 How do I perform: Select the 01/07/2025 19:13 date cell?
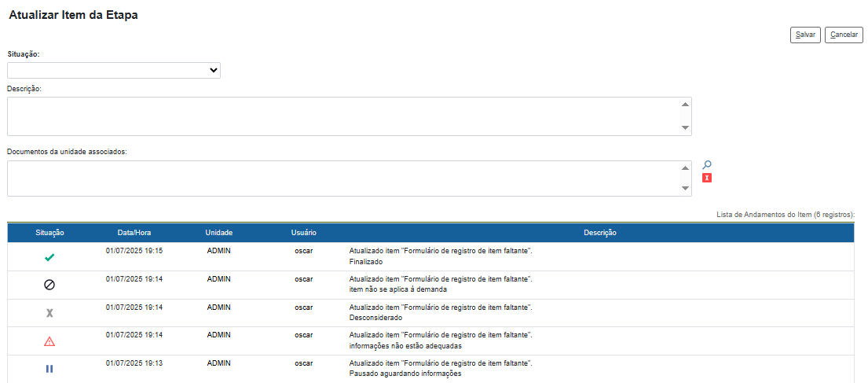pyautogui.click(x=134, y=363)
